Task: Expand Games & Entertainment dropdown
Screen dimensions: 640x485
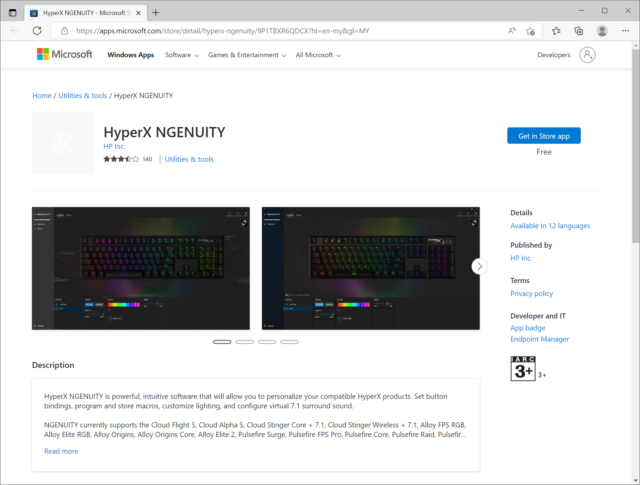Action: [x=247, y=55]
